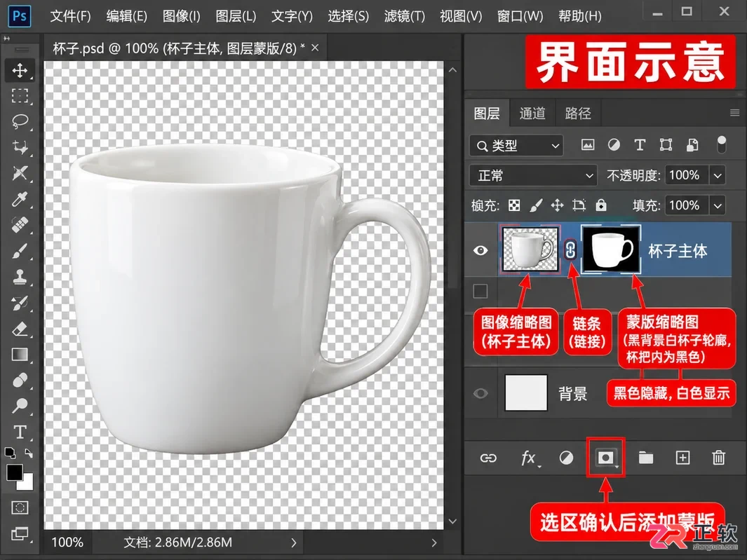
Task: Select the Move tool
Action: point(20,71)
